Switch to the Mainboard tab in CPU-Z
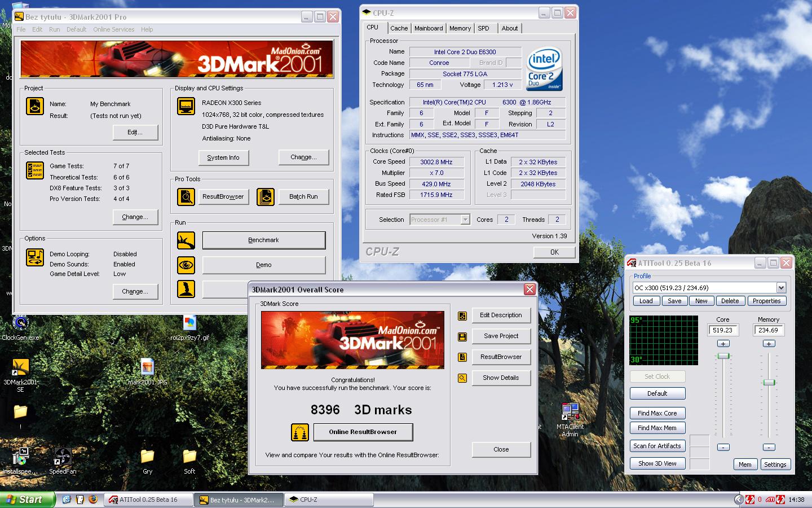 click(429, 28)
